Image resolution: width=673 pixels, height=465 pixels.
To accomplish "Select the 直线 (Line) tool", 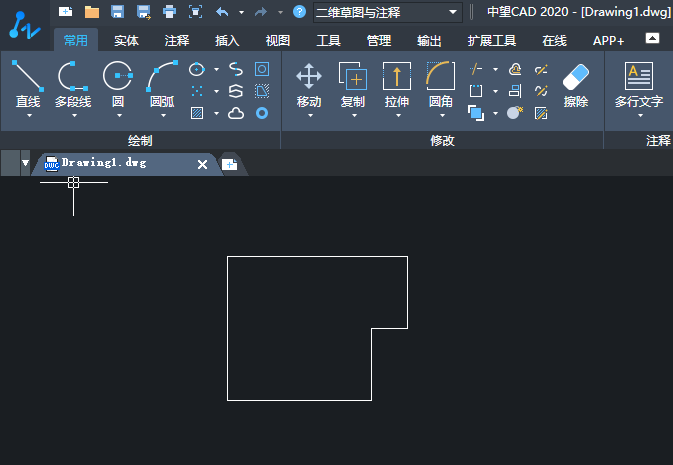I will point(28,84).
